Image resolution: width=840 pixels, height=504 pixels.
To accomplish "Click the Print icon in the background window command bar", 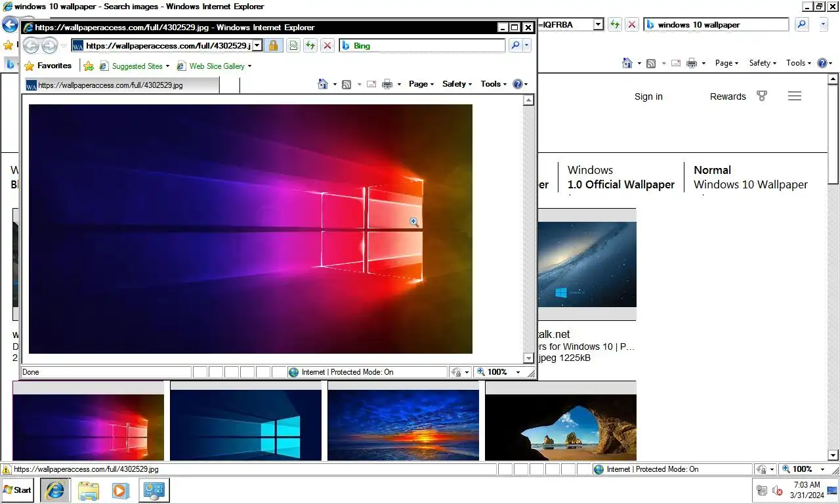I will coord(692,63).
